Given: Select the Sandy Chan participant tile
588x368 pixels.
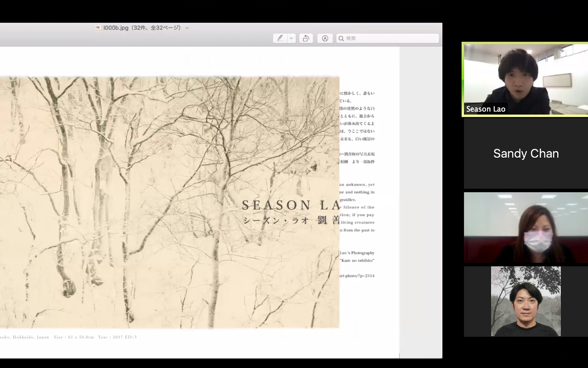Looking at the screenshot, I should [x=526, y=154].
